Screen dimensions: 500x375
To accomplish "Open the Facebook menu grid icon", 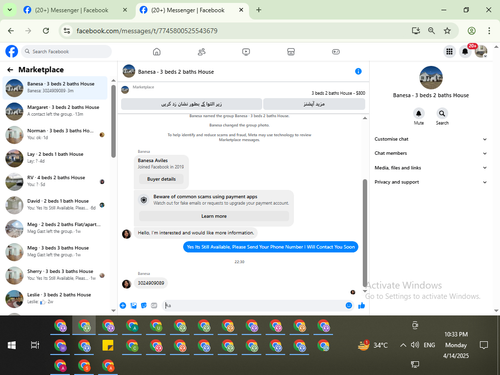I will pyautogui.click(x=449, y=51).
